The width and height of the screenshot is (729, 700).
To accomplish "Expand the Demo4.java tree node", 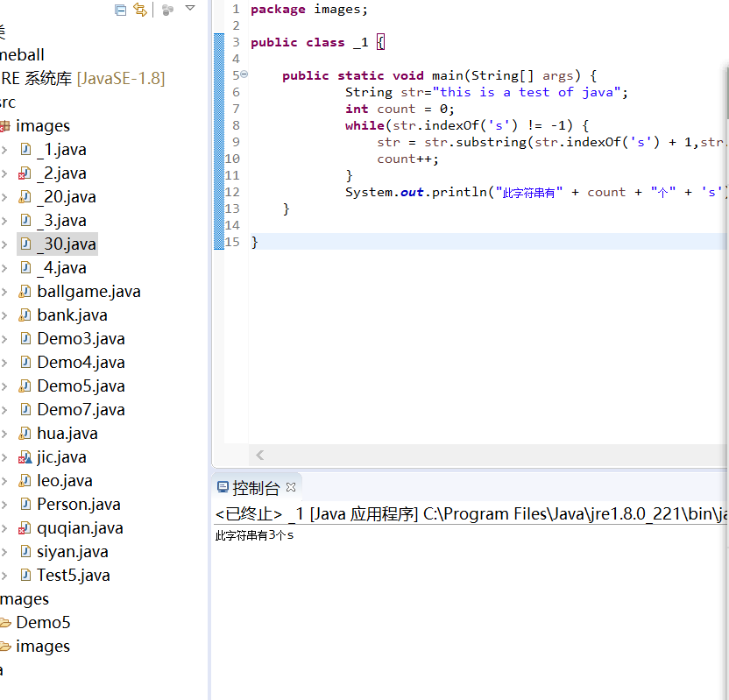I will (4, 363).
